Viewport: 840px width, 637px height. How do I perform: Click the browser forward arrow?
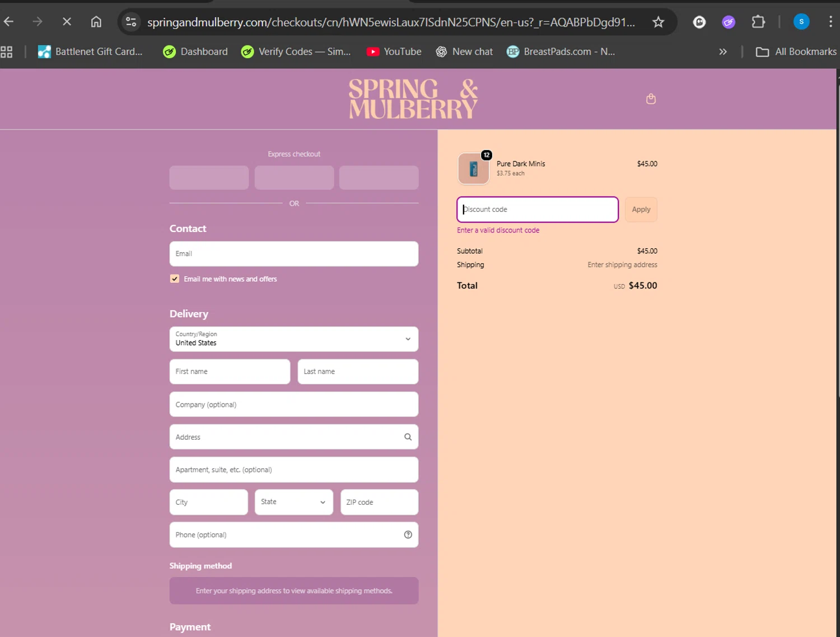38,22
